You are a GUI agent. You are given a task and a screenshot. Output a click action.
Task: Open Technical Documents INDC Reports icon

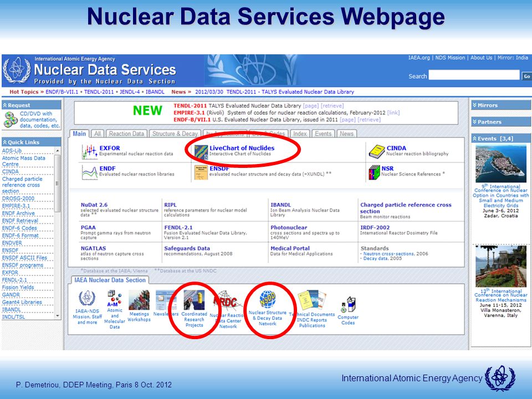(312, 300)
